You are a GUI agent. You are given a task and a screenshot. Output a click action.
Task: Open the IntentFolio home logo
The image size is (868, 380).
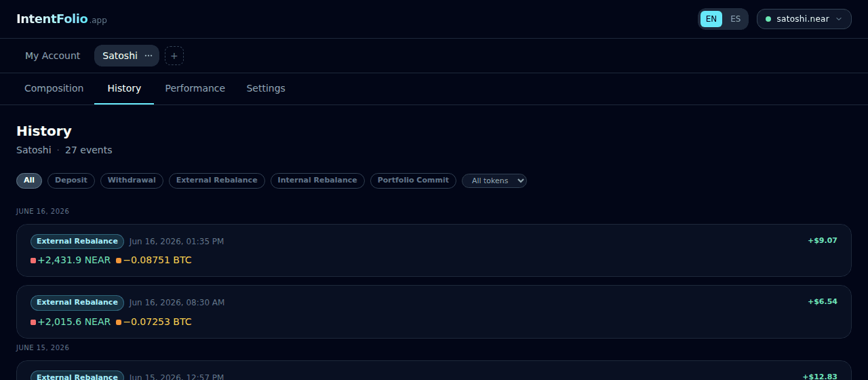coord(62,19)
